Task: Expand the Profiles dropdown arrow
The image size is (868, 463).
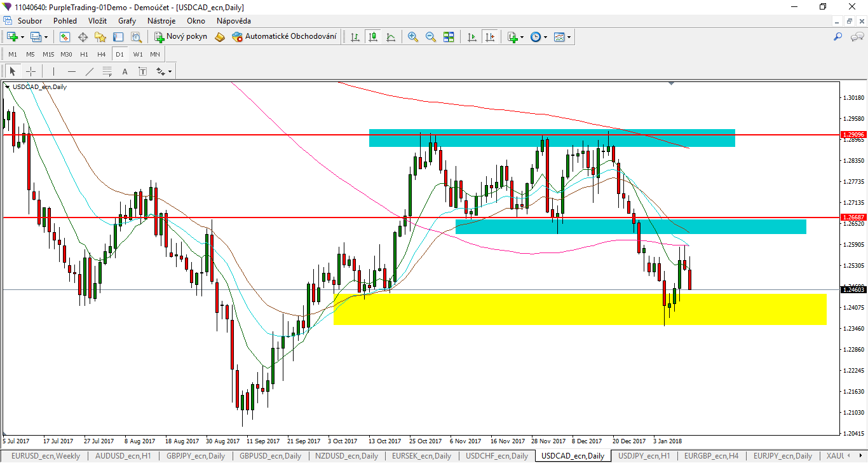Action: [x=46, y=37]
